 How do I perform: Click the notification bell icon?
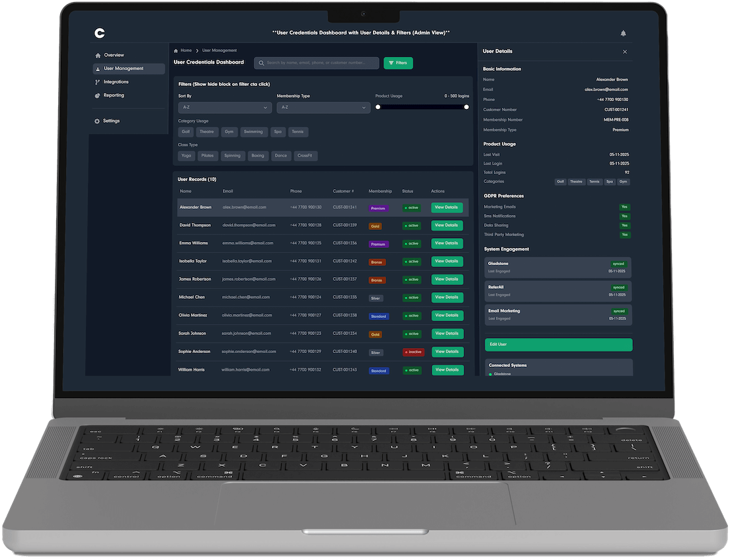pos(623,32)
